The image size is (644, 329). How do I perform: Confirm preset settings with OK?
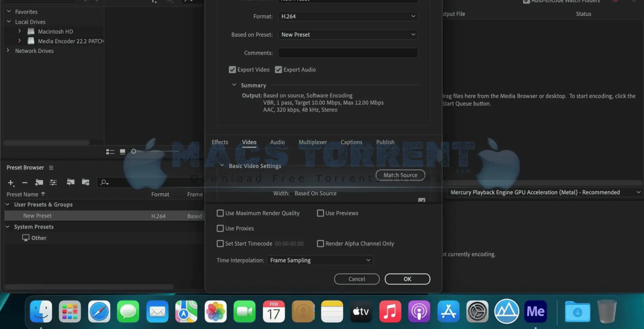[x=407, y=279]
